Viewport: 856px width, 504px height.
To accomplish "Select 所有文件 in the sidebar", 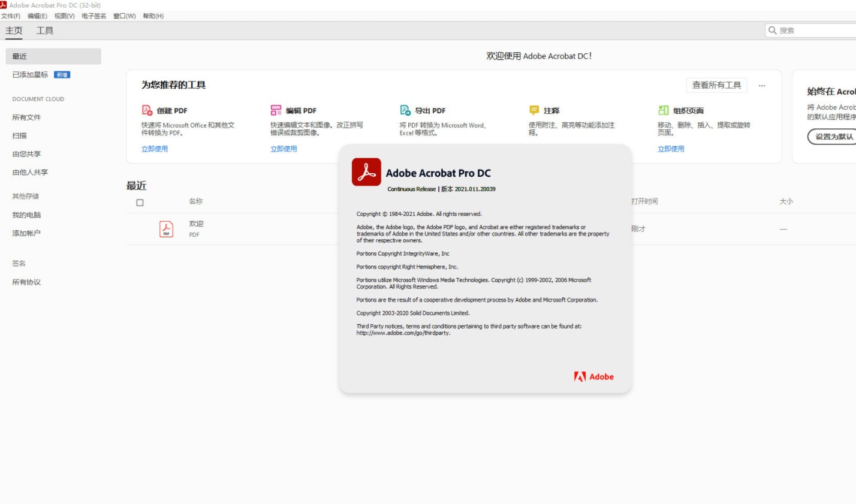I will pyautogui.click(x=26, y=117).
